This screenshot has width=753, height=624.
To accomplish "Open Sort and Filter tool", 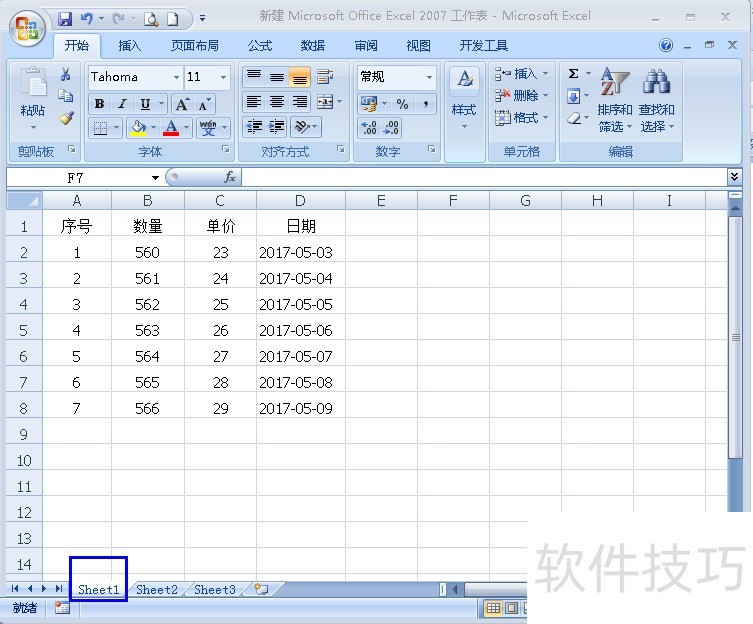I will (614, 100).
